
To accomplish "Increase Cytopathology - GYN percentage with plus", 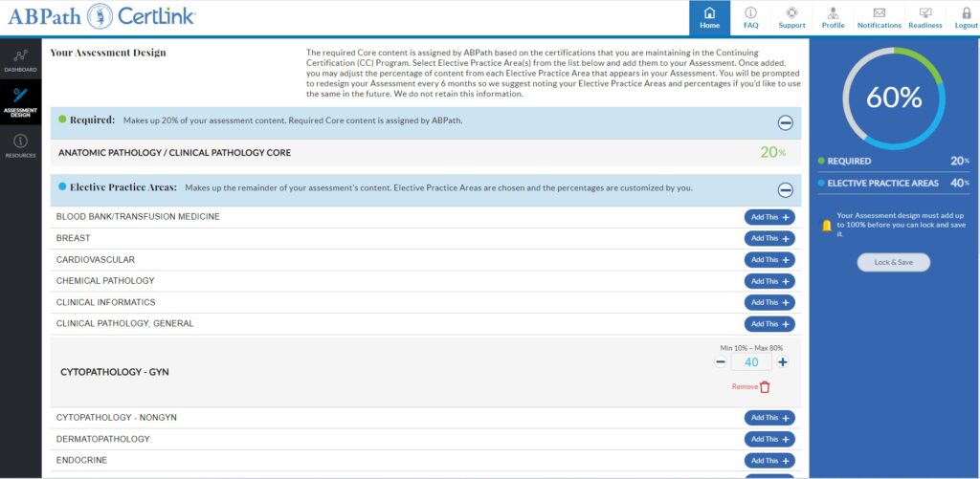I will [x=783, y=362].
